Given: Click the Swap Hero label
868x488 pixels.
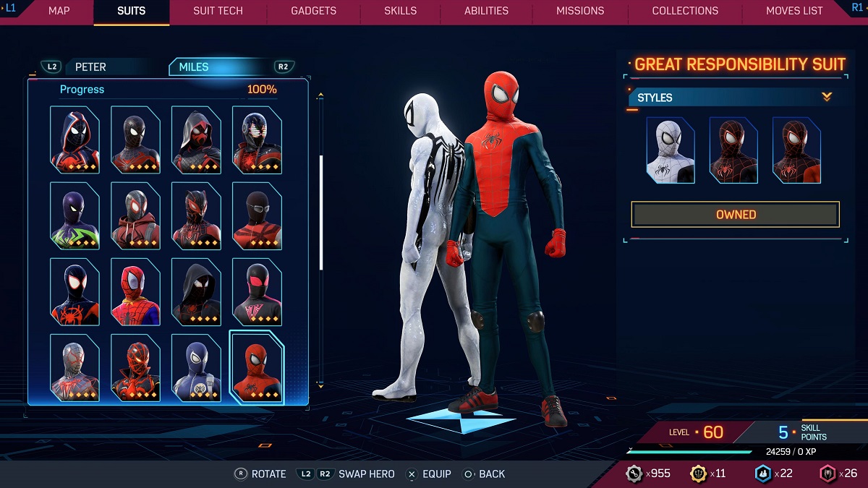Looking at the screenshot, I should pos(367,474).
